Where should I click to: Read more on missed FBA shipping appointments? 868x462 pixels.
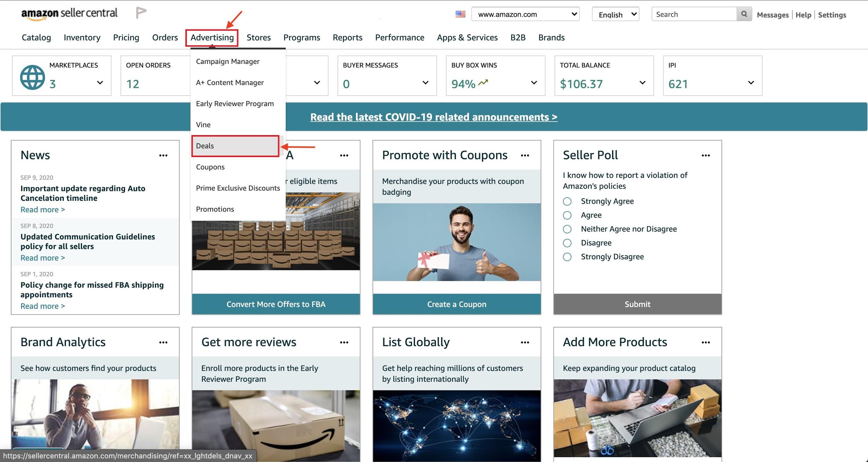(43, 306)
